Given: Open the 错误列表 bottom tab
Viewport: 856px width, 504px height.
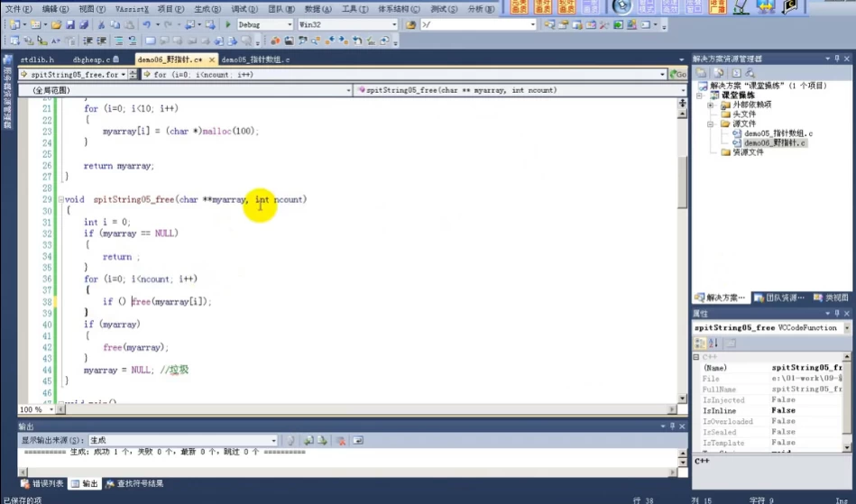Looking at the screenshot, I should click(43, 483).
